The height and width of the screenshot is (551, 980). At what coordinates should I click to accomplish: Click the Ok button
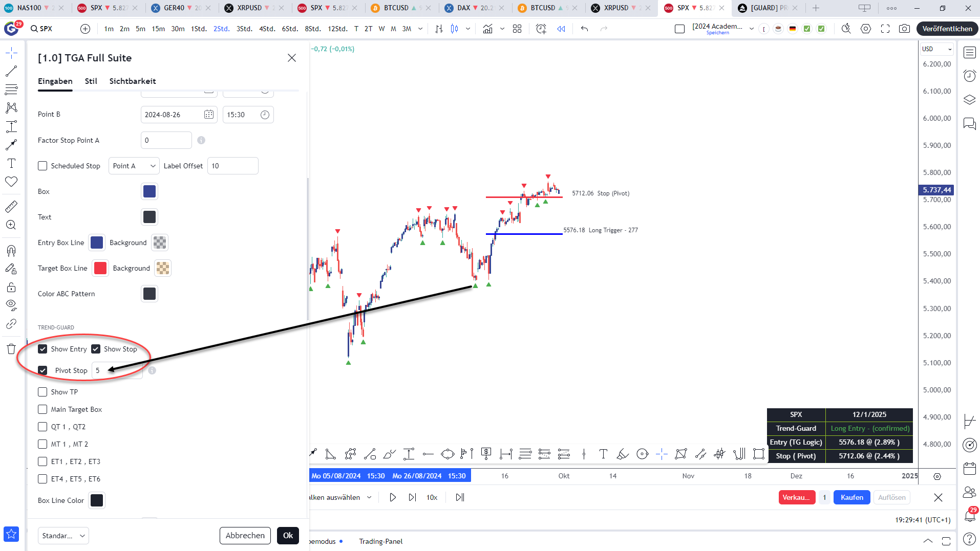pyautogui.click(x=288, y=536)
